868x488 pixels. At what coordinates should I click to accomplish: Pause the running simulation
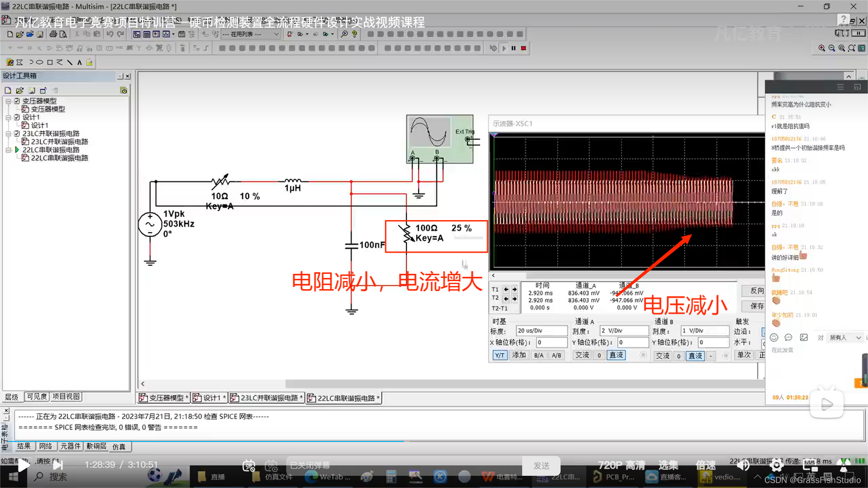(x=514, y=48)
